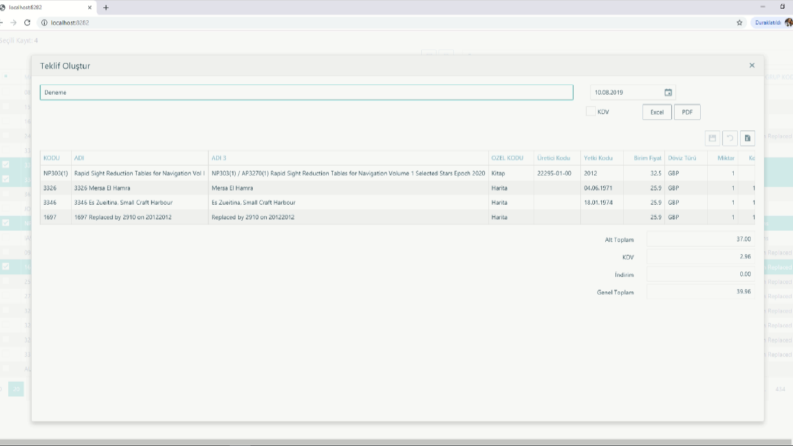The image size is (793, 446).
Task: Click 'Replaced by 2910 on 20122012' ADI 3 cell
Action: click(x=348, y=217)
